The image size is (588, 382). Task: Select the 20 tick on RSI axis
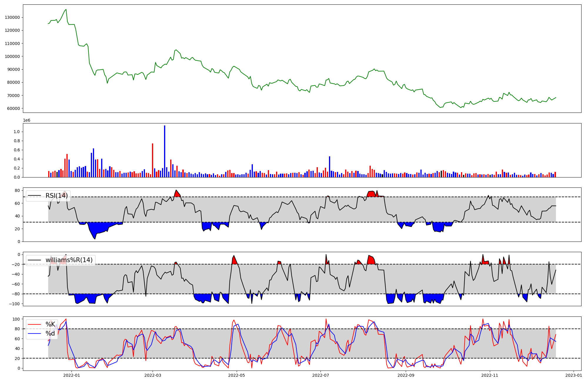[18, 229]
